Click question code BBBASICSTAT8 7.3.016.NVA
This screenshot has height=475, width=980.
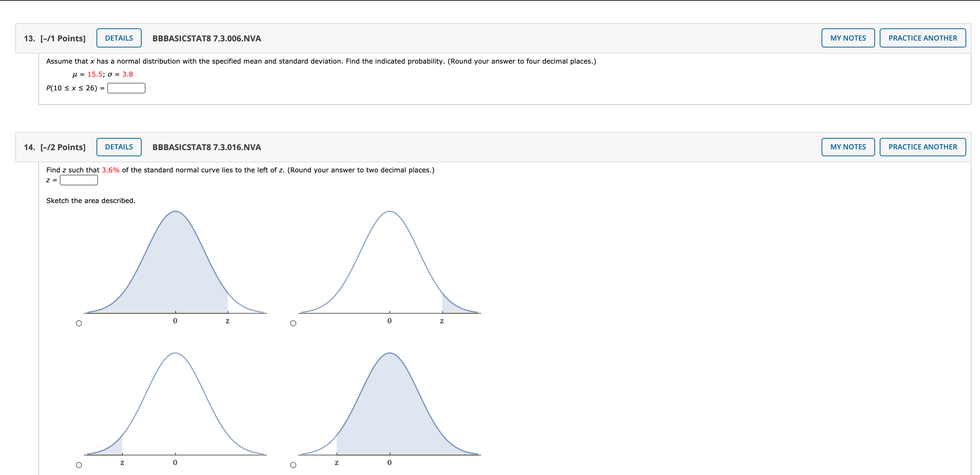pyautogui.click(x=206, y=147)
